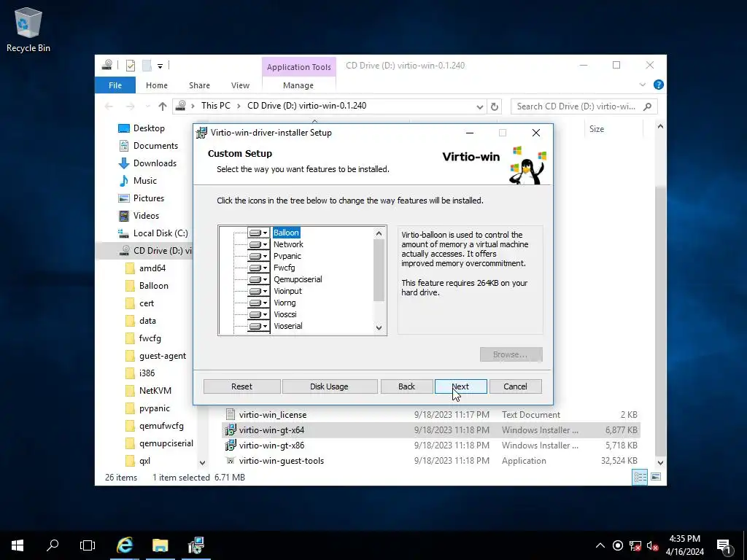Click the Explorer help question-mark icon
This screenshot has width=747, height=560.
(659, 85)
